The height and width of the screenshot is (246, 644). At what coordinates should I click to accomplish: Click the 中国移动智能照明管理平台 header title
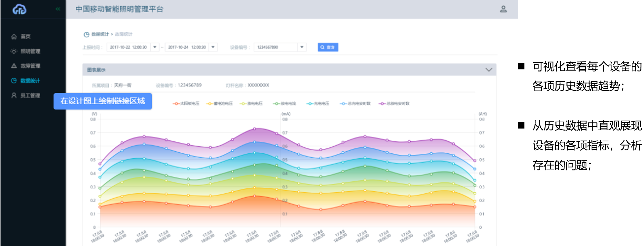[x=119, y=9]
